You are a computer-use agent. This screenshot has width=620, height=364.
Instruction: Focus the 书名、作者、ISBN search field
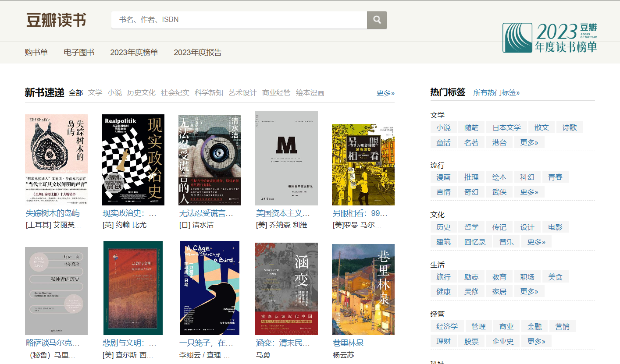[x=239, y=20]
